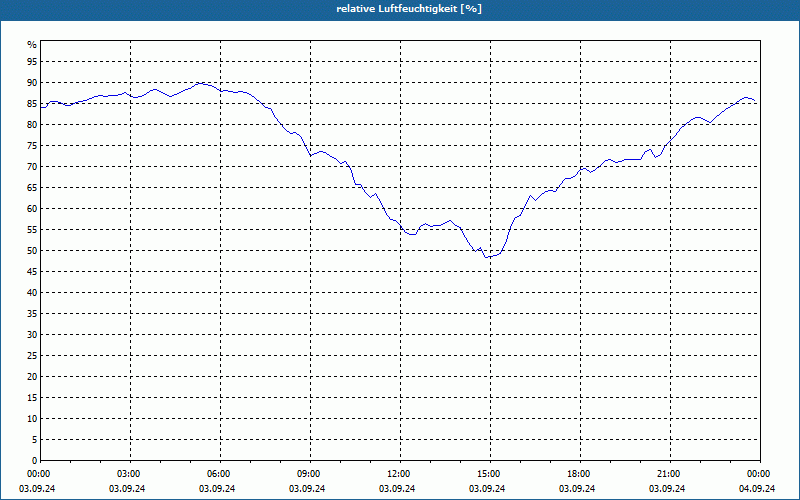Viewport: 800px width, 500px height.
Task: Click the 15 y-axis label
Action: [32, 397]
